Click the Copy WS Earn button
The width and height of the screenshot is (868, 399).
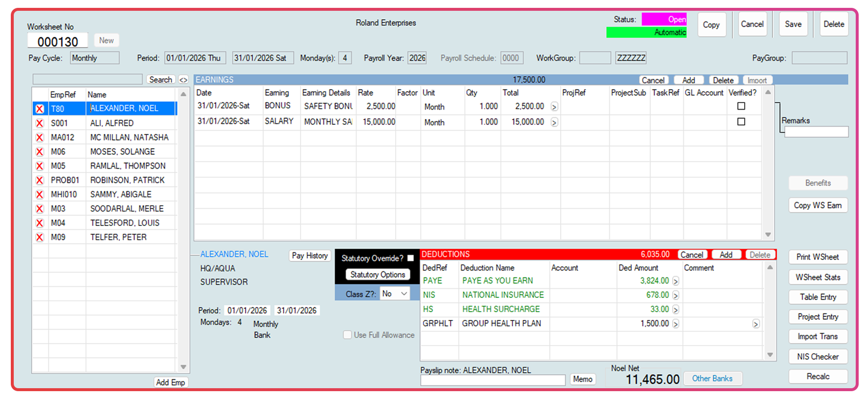(818, 205)
